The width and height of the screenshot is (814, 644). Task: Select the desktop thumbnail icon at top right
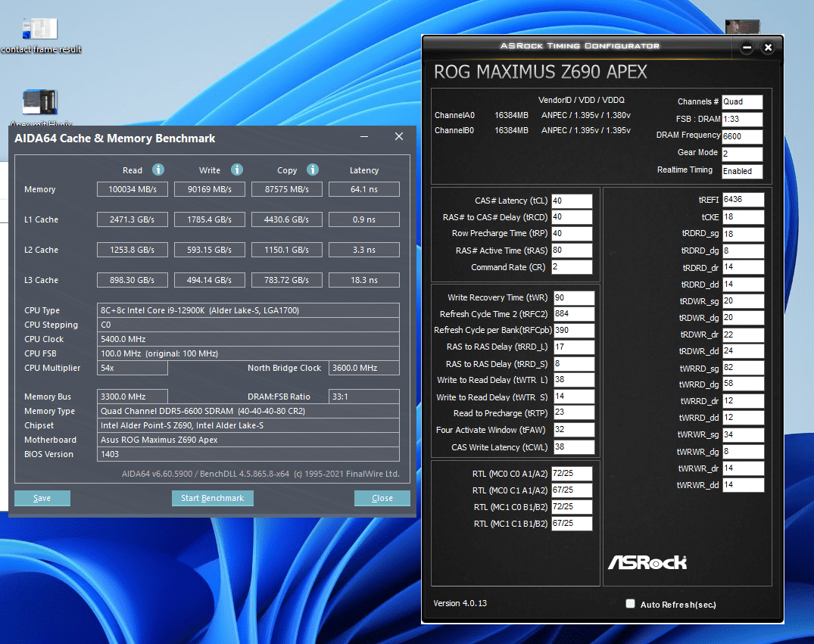point(742,27)
